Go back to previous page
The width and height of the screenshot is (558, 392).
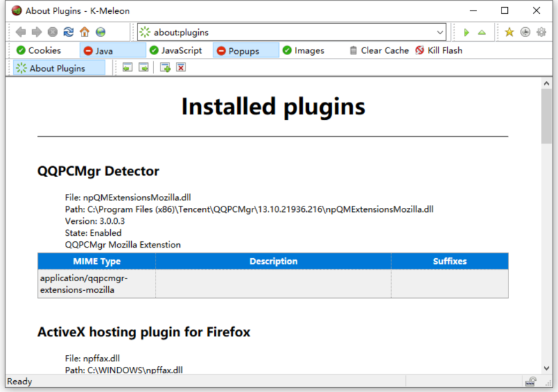(x=21, y=32)
